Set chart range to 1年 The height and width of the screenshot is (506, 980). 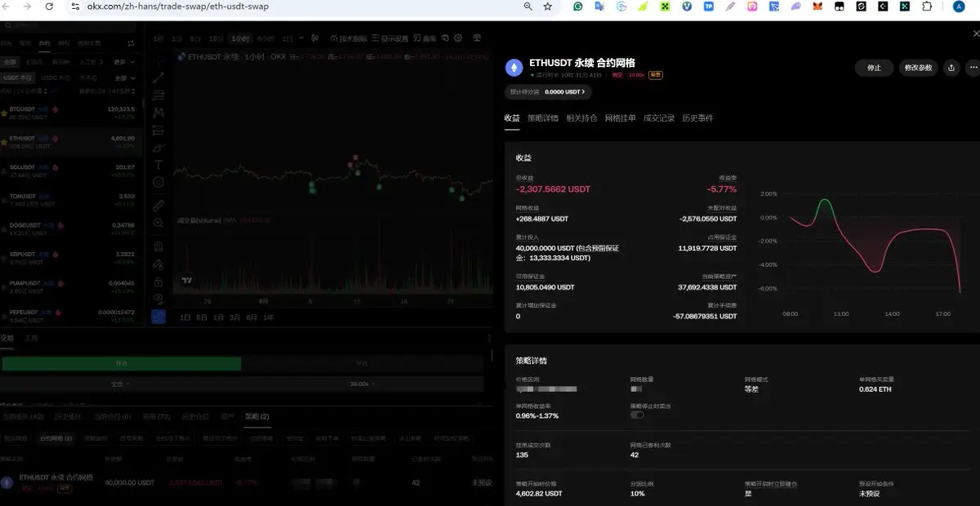click(269, 317)
